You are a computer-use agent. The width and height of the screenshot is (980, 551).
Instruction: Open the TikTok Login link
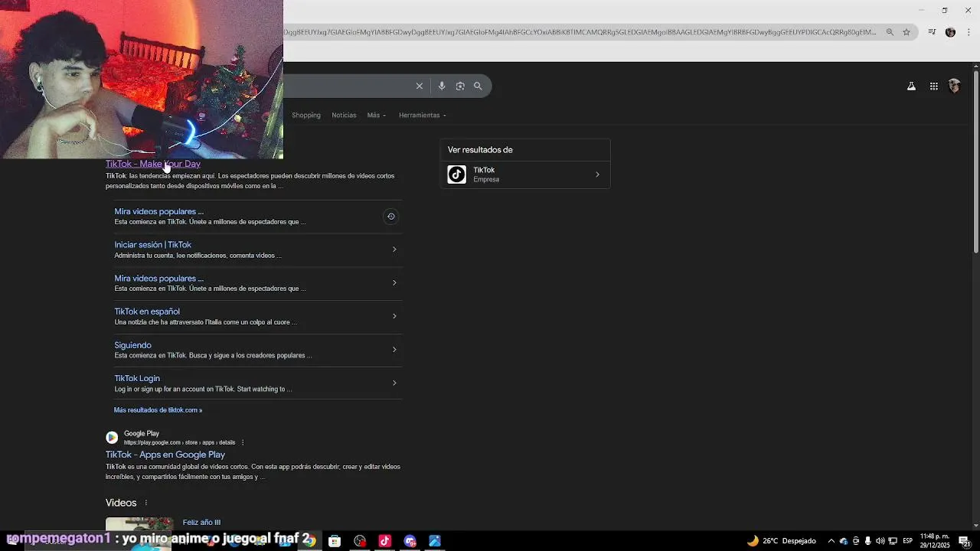coord(137,378)
